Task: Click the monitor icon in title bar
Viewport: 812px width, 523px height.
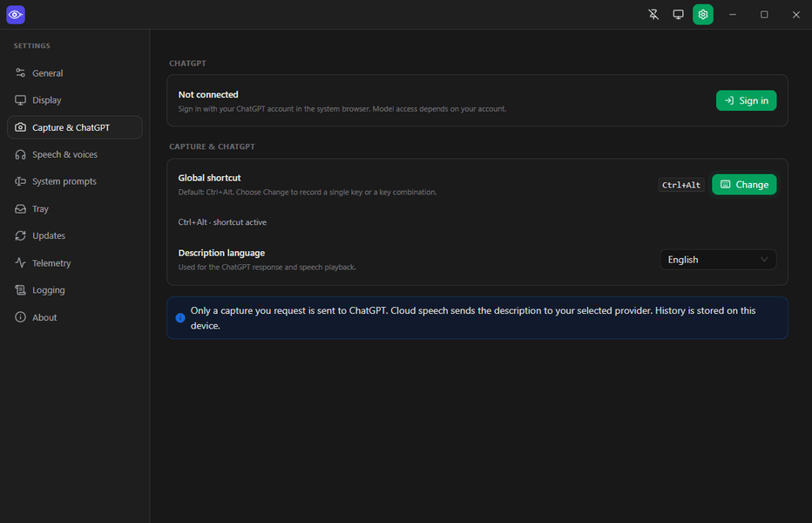Action: coord(678,15)
